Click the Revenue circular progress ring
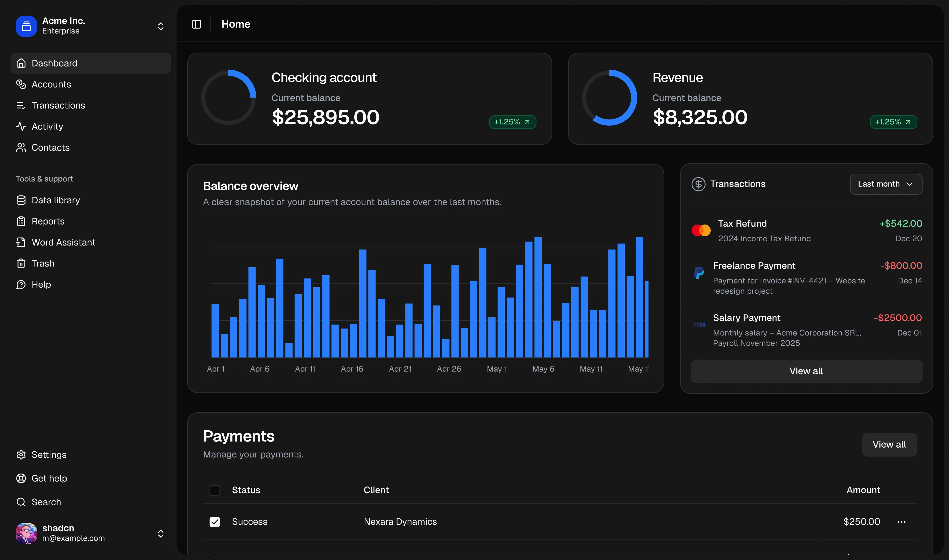949x560 pixels. click(x=609, y=98)
